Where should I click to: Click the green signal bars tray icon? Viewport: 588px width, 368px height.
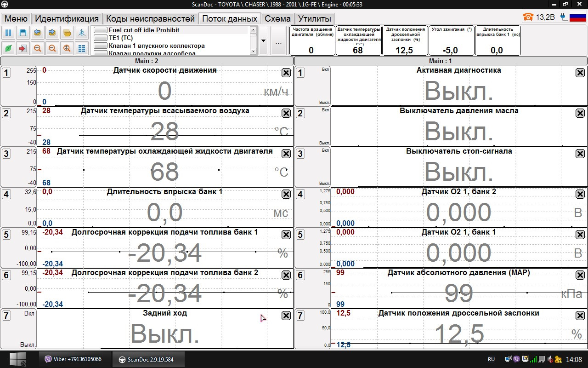pyautogui.click(x=533, y=359)
